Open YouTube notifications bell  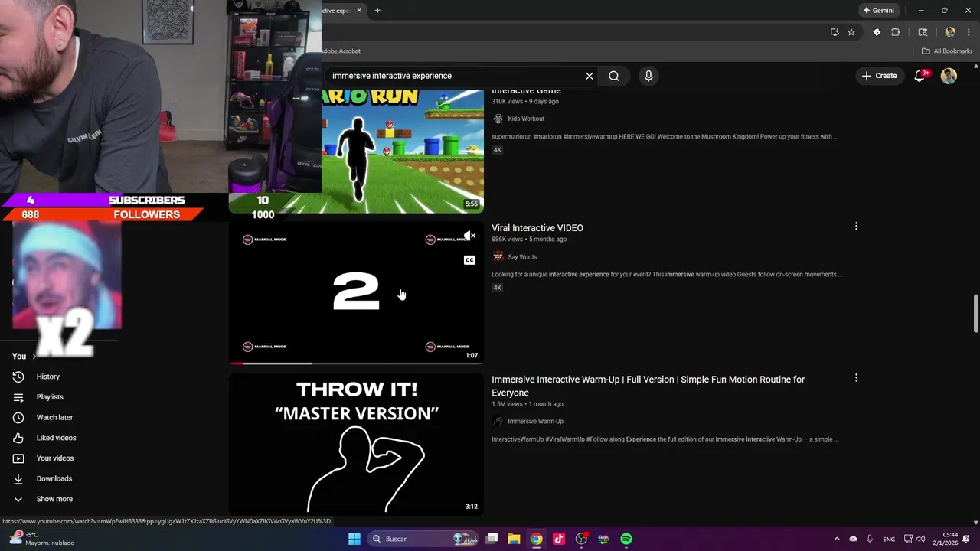[920, 76]
